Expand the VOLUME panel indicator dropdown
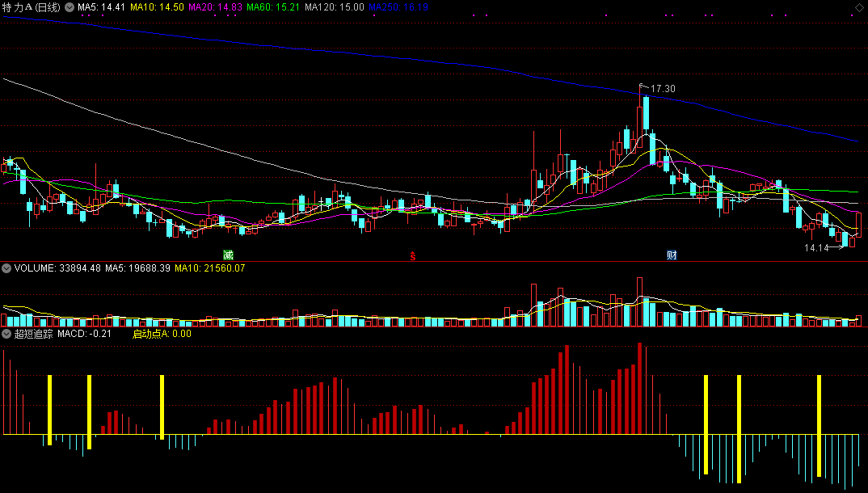Viewport: 868px width, 493px height. 6,268
